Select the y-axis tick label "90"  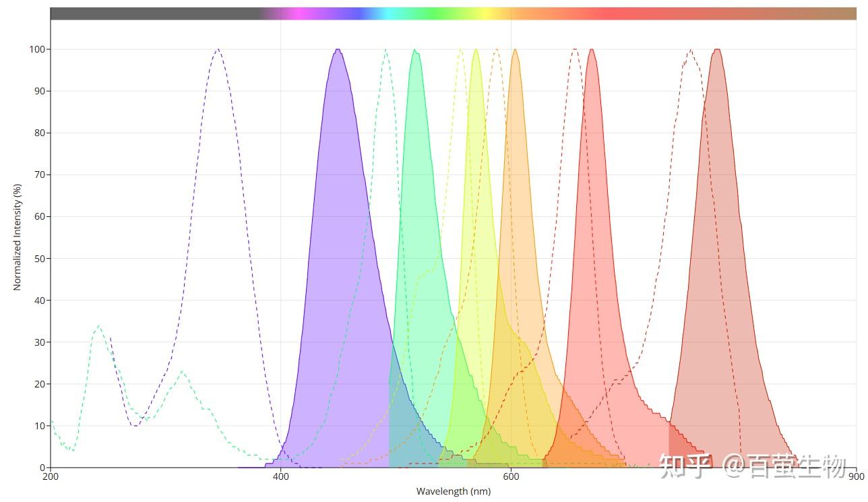[39, 91]
